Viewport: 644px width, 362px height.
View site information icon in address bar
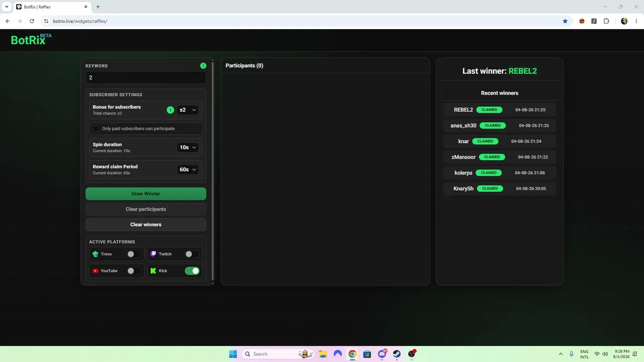[46, 21]
